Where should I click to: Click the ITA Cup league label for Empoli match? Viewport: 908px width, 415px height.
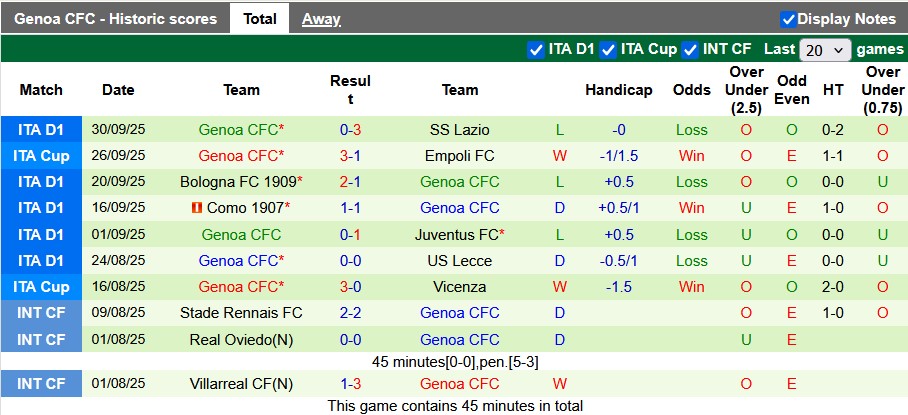pyautogui.click(x=41, y=156)
